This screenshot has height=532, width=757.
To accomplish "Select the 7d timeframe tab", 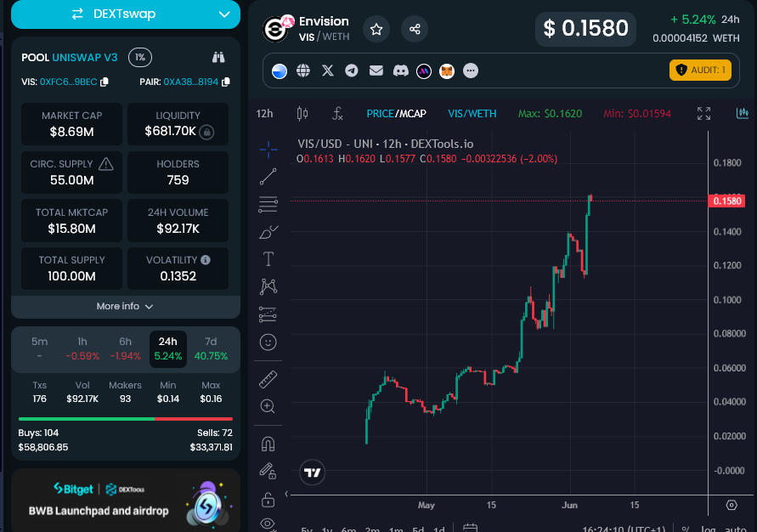I will (211, 348).
